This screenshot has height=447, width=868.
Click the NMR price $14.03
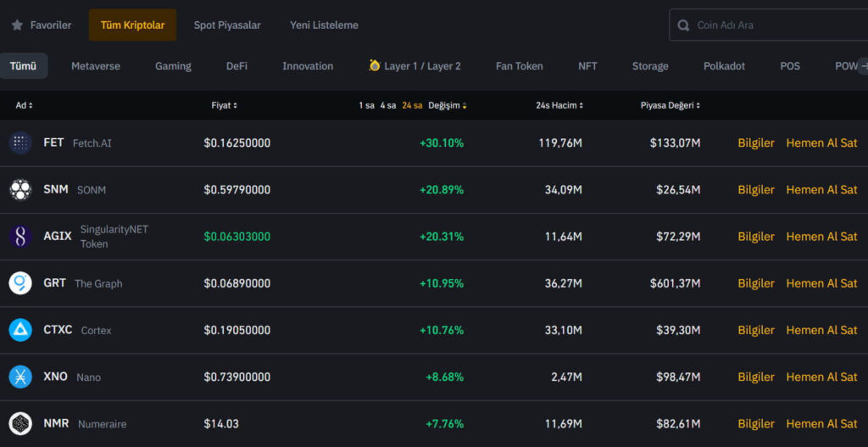click(221, 424)
